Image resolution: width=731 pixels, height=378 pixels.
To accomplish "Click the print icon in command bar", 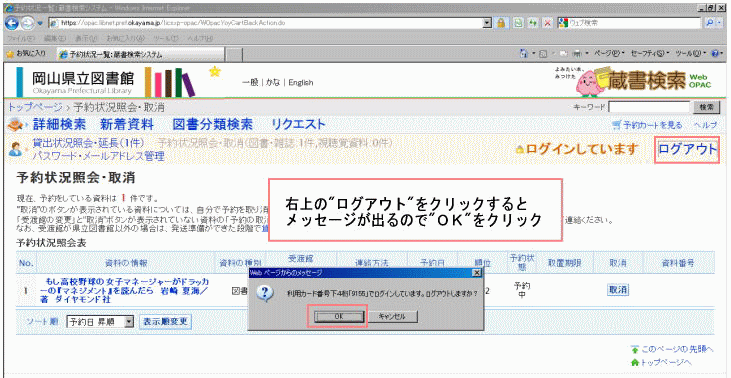I will pyautogui.click(x=577, y=54).
